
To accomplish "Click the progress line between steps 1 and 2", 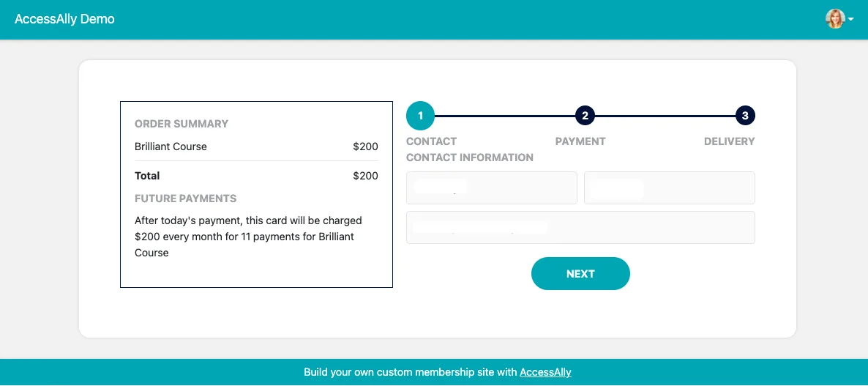I will pos(504,116).
